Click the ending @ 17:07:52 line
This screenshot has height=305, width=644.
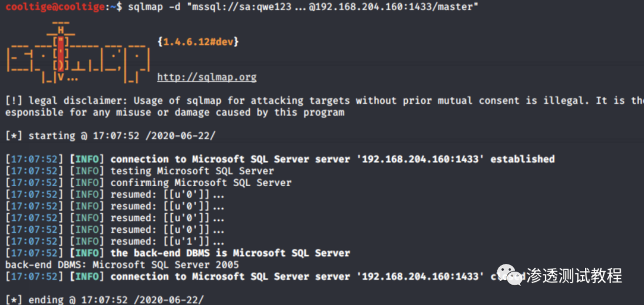(105, 300)
